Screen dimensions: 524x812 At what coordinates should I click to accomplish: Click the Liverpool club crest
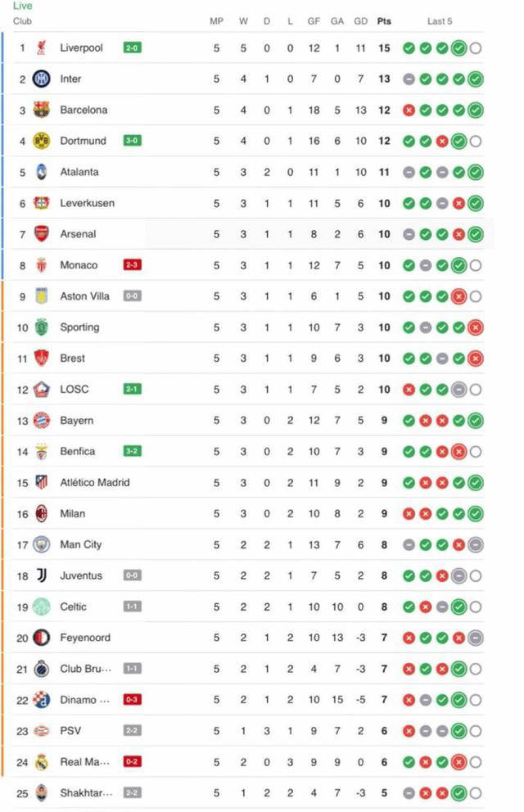(x=42, y=48)
